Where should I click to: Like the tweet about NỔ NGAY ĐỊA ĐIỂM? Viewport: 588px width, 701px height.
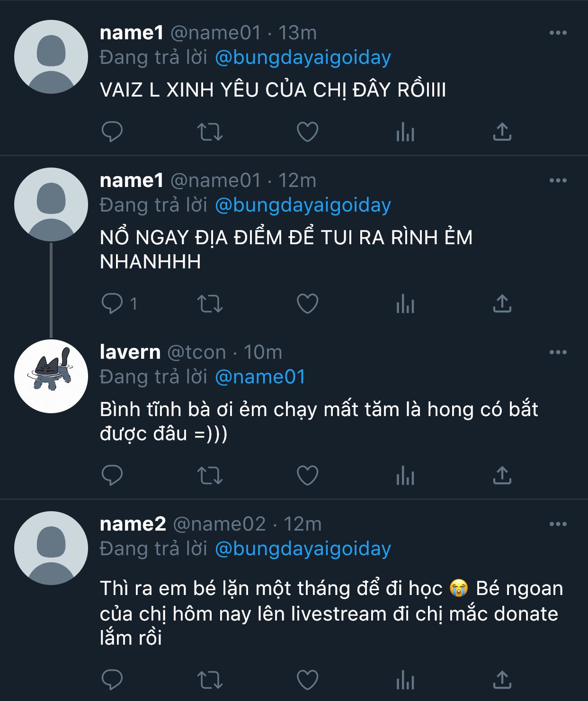point(307,304)
